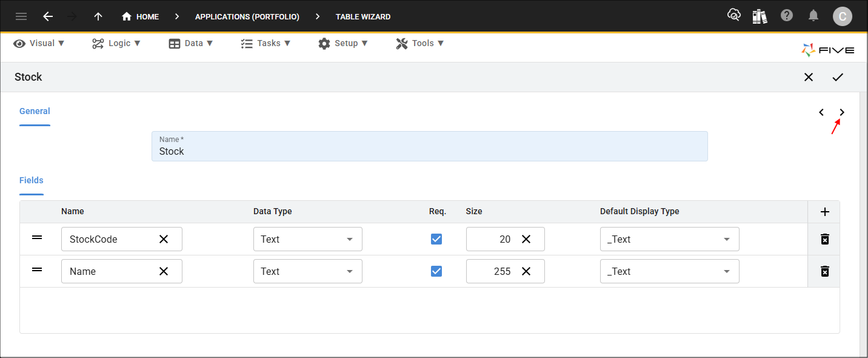This screenshot has height=358, width=868.
Task: Open the Data menu
Action: 191,43
